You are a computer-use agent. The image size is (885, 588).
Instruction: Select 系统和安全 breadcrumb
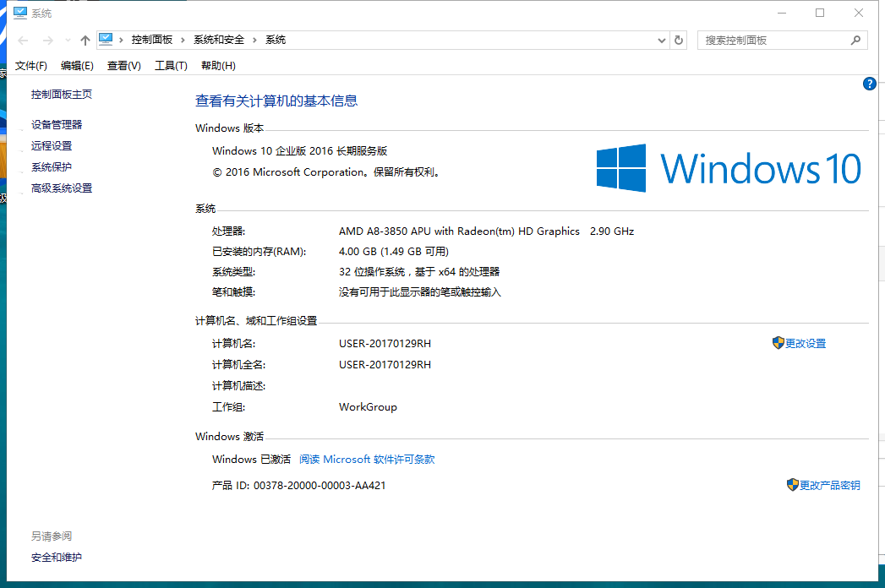pyautogui.click(x=219, y=40)
